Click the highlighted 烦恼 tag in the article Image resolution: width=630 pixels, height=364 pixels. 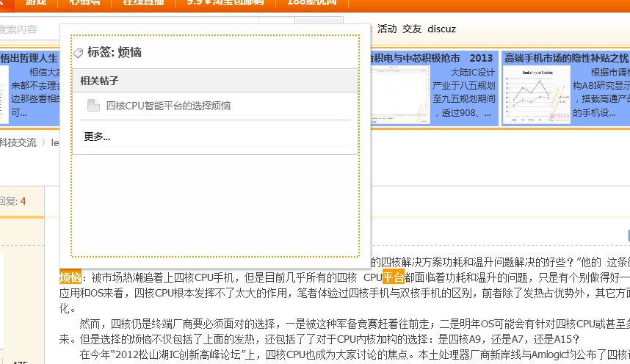click(x=70, y=277)
